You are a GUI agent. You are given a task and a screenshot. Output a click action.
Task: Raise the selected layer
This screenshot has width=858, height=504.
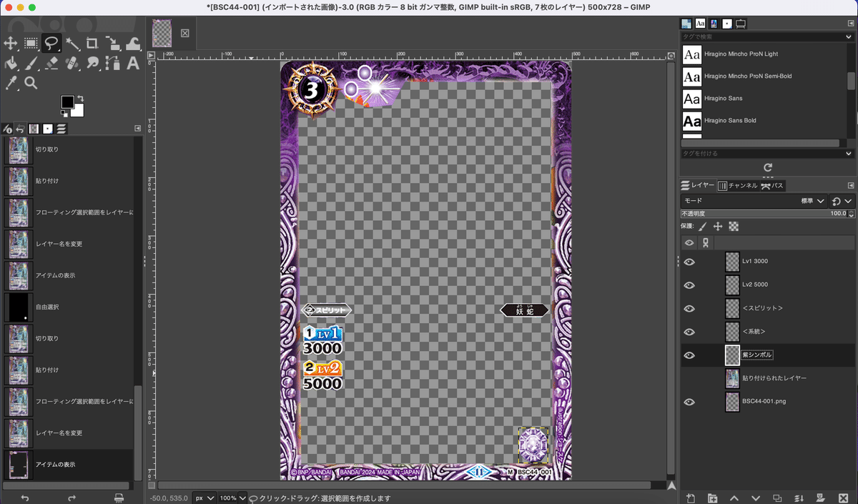[x=734, y=498]
